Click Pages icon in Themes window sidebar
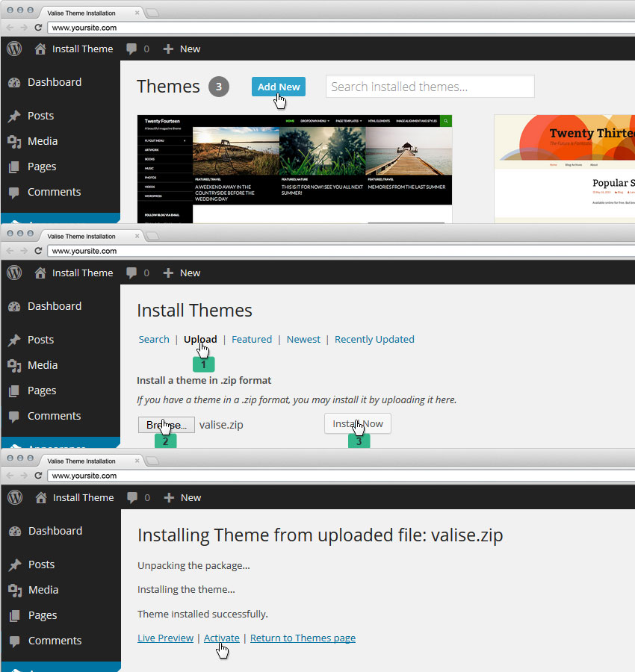This screenshot has height=672, width=635. coord(14,167)
